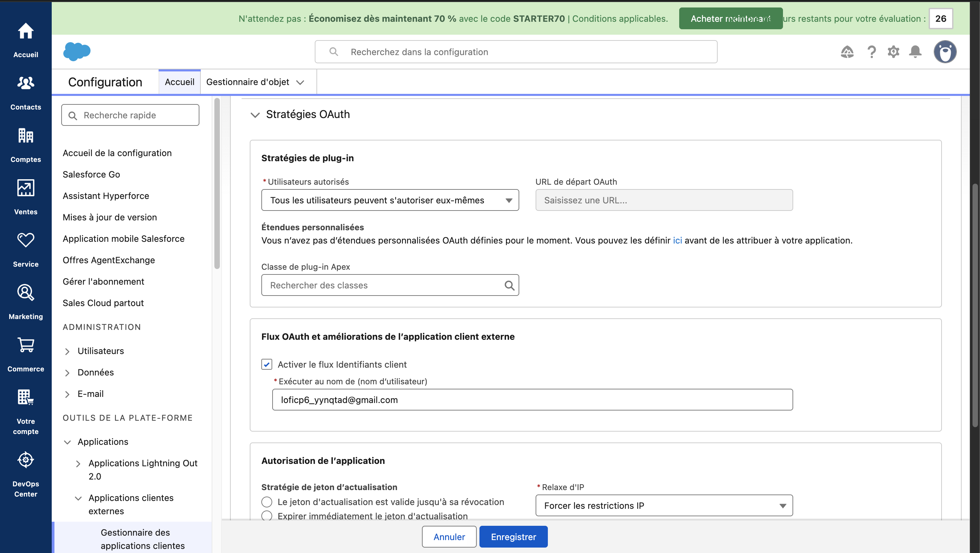The width and height of the screenshot is (980, 553).
Task: Switch to Gestionnaire d'objet tab
Action: [x=248, y=82]
